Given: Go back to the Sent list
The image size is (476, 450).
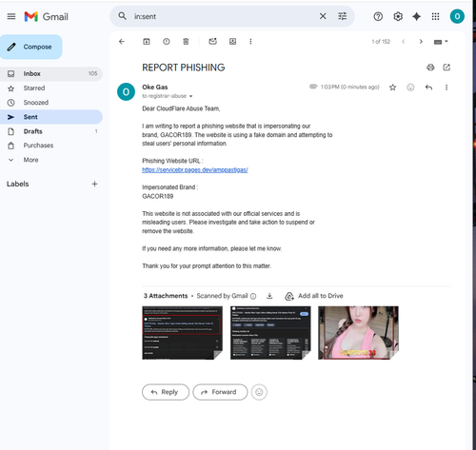Looking at the screenshot, I should click(x=122, y=42).
